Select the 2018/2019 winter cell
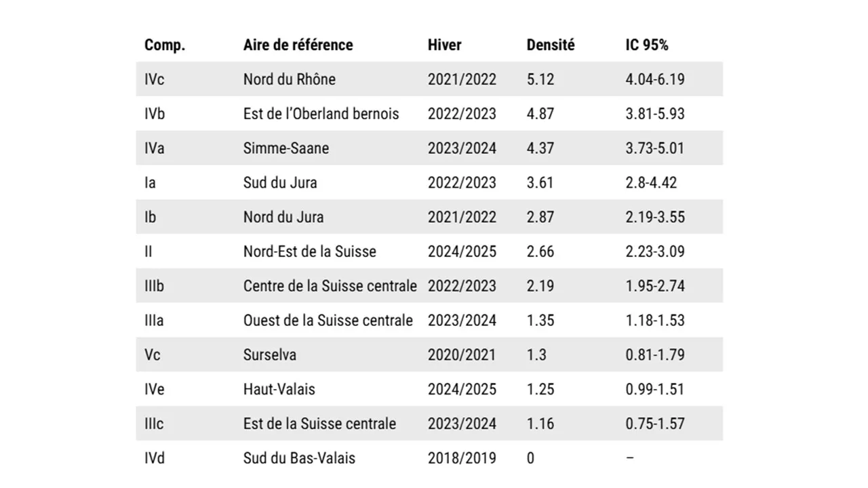The width and height of the screenshot is (868, 488). pos(462,458)
